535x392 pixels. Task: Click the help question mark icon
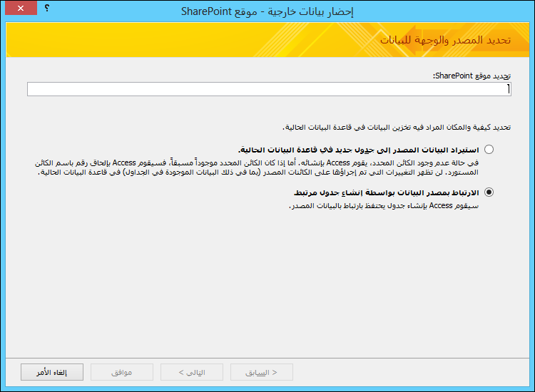click(47, 8)
